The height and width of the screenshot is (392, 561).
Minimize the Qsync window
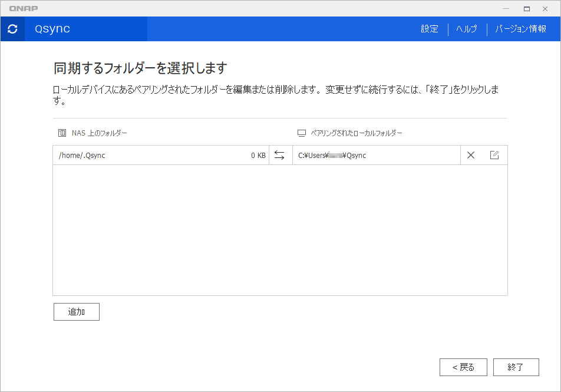point(506,9)
